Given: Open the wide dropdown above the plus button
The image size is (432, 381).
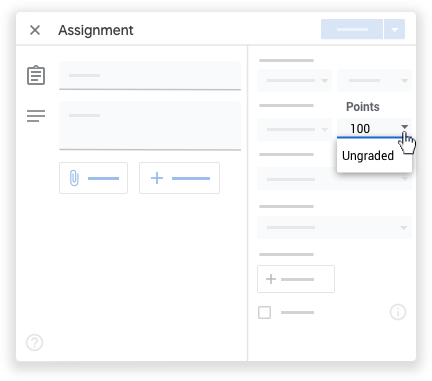Looking at the screenshot, I should point(334,228).
